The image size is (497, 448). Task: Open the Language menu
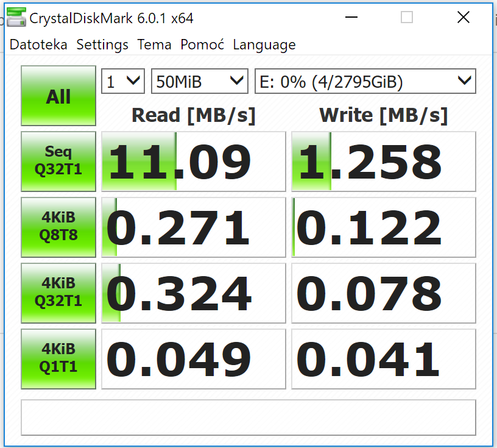[x=264, y=44]
